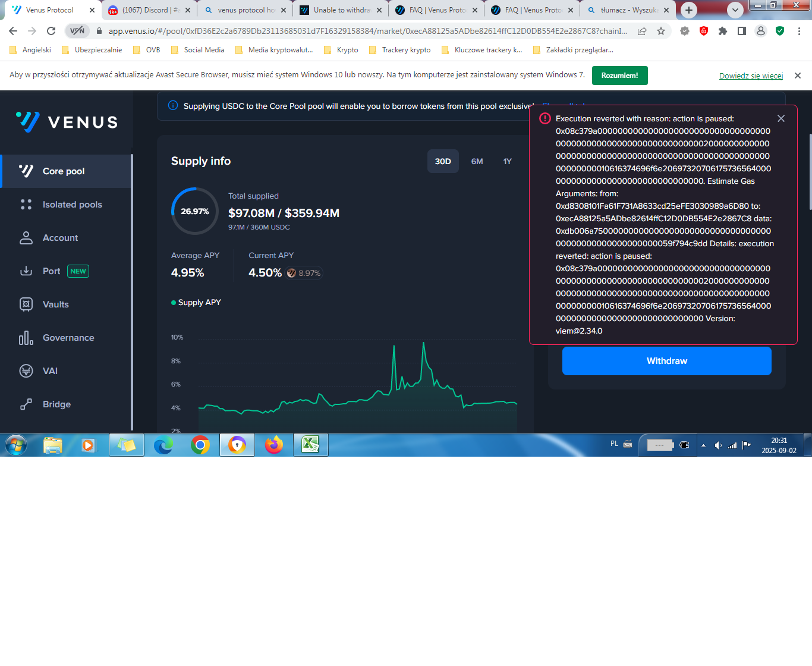Viewport: 812px width, 666px height.
Task: Select the 30D chart range
Action: click(x=443, y=161)
